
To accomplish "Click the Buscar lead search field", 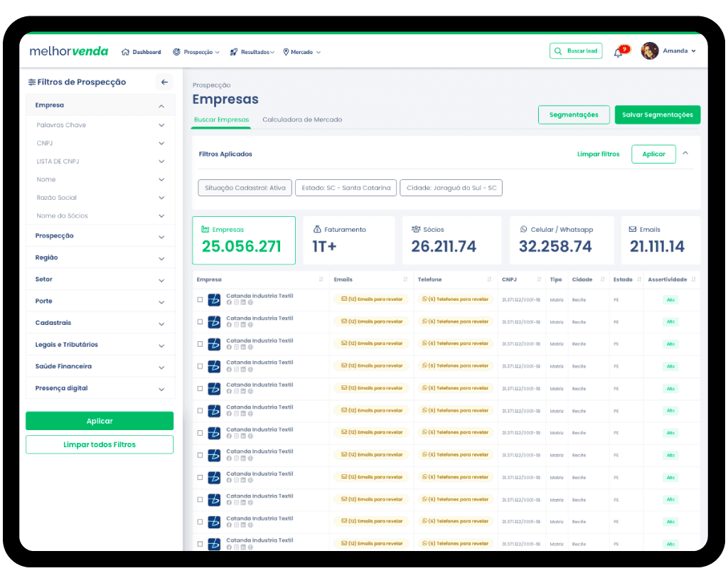I will tap(576, 51).
